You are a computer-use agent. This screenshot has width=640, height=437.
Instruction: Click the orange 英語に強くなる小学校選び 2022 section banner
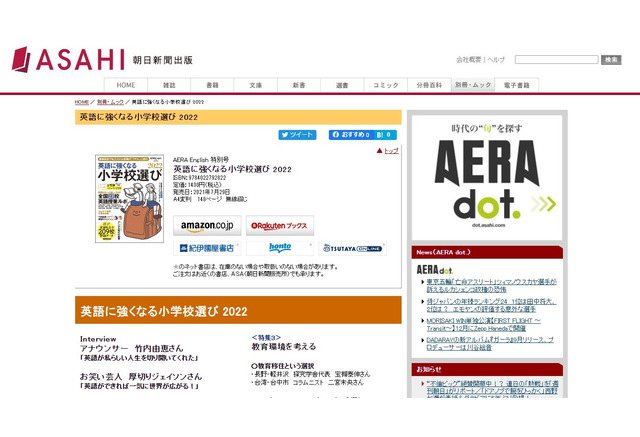[x=238, y=310]
